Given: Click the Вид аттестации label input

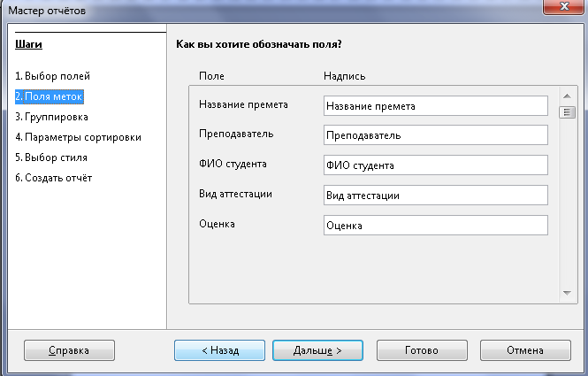Looking at the screenshot, I should (435, 196).
